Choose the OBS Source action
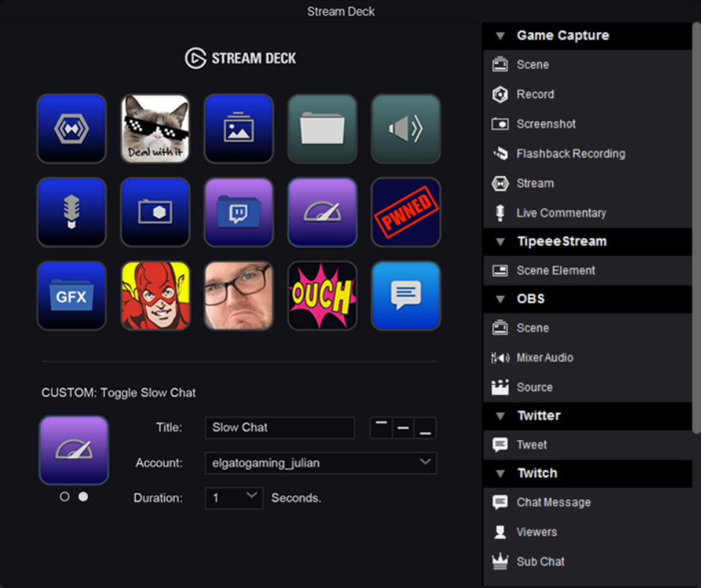Image resolution: width=701 pixels, height=588 pixels. [587, 387]
